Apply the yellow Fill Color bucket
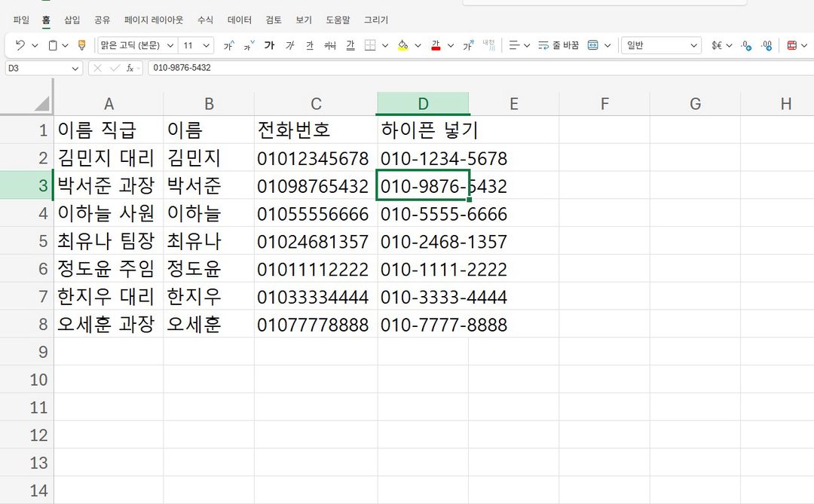The image size is (814, 504). 402,45
